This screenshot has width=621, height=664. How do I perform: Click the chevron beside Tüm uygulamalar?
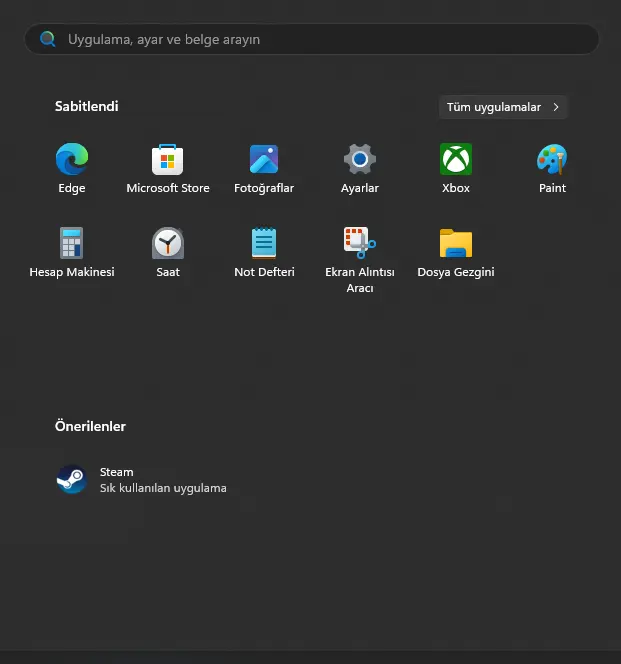[x=556, y=107]
